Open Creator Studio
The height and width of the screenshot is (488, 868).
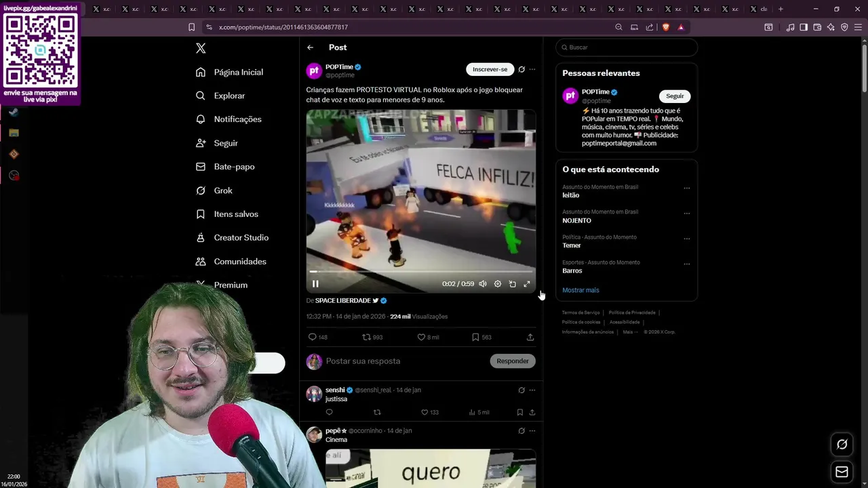[x=232, y=238]
